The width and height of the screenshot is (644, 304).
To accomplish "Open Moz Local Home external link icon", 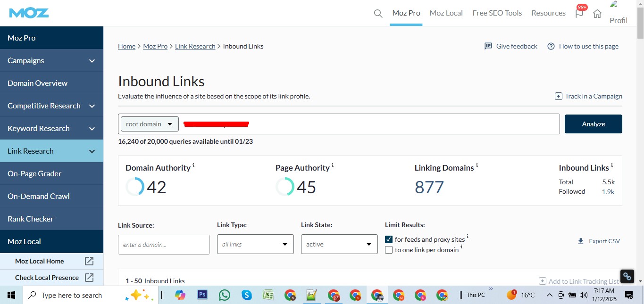I will 89,261.
